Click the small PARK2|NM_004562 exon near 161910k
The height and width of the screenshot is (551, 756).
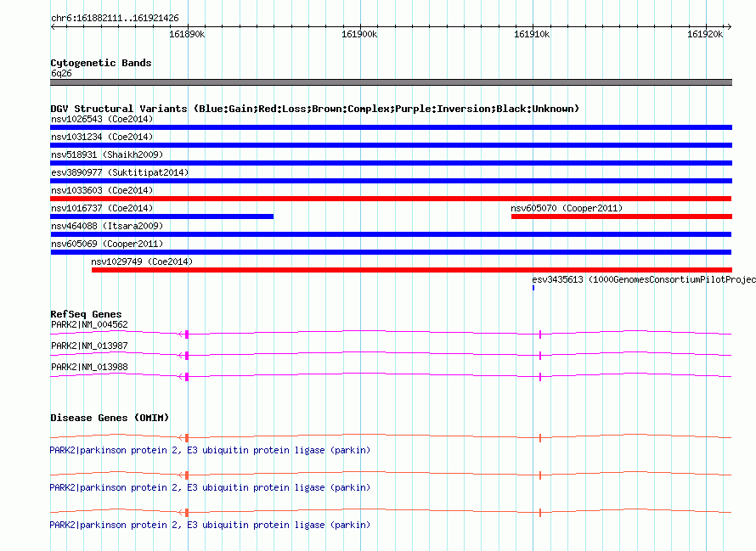pyautogui.click(x=540, y=334)
